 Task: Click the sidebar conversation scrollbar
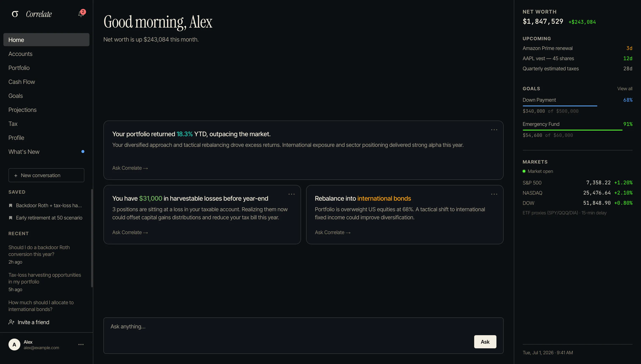92,238
